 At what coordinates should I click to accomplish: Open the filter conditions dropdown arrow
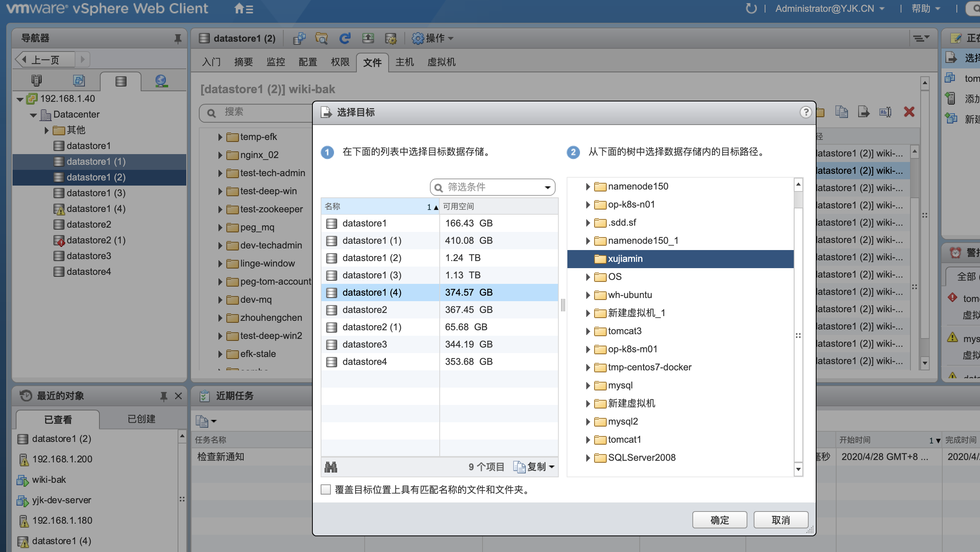547,188
